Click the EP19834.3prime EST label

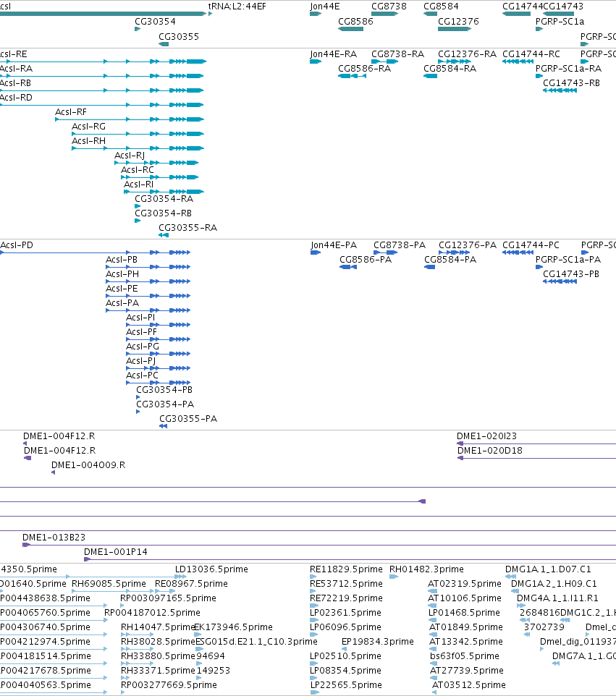point(378,642)
